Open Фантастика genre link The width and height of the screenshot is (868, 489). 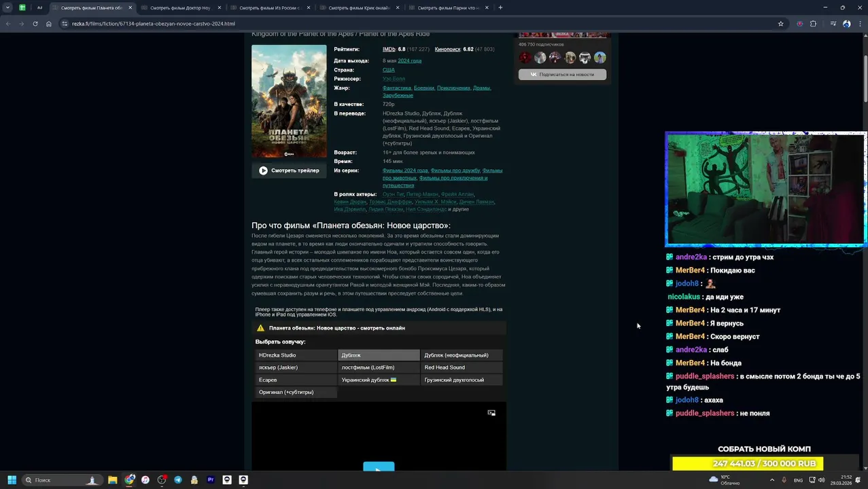click(x=397, y=88)
